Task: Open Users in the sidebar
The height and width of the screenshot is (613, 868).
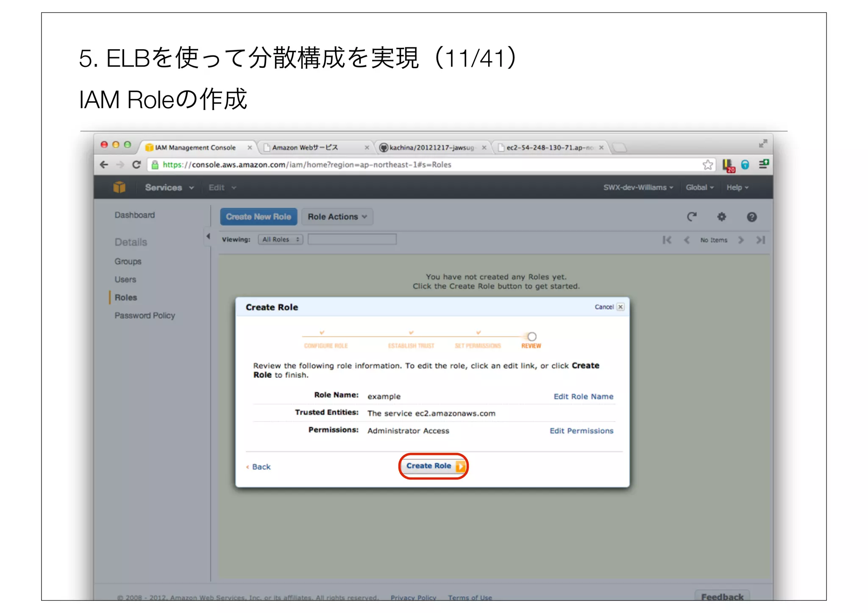Action: pyautogui.click(x=125, y=280)
